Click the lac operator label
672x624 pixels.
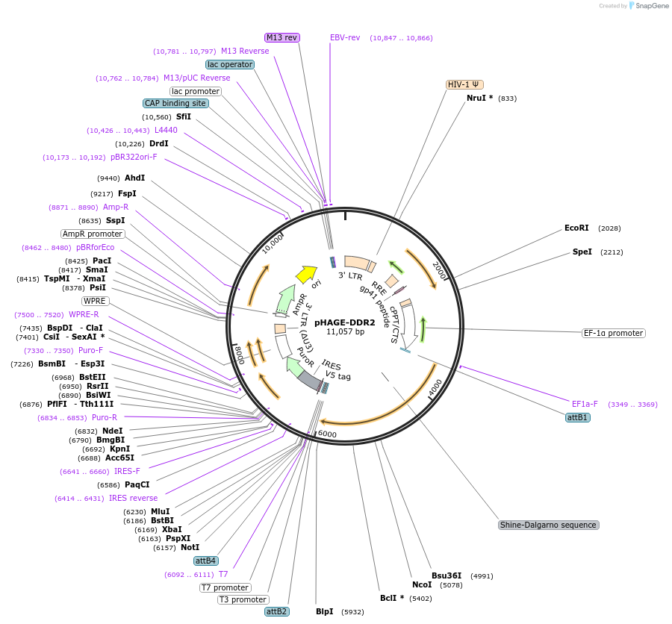[230, 64]
